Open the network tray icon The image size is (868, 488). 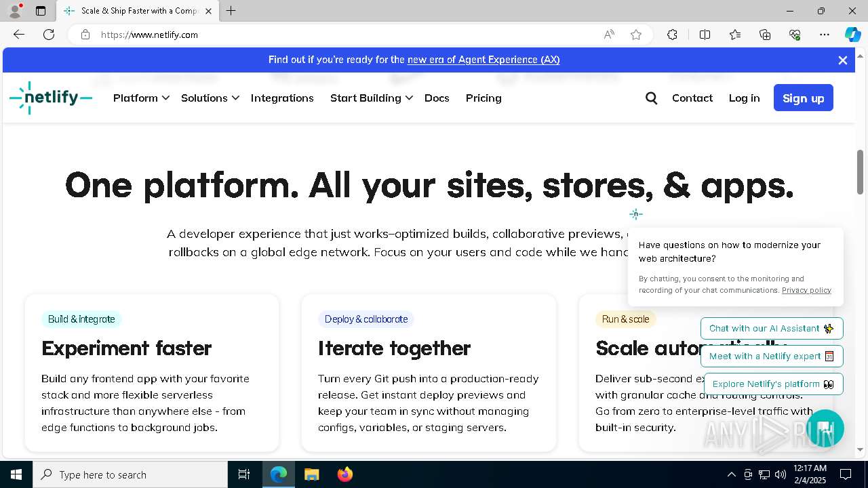(x=764, y=474)
